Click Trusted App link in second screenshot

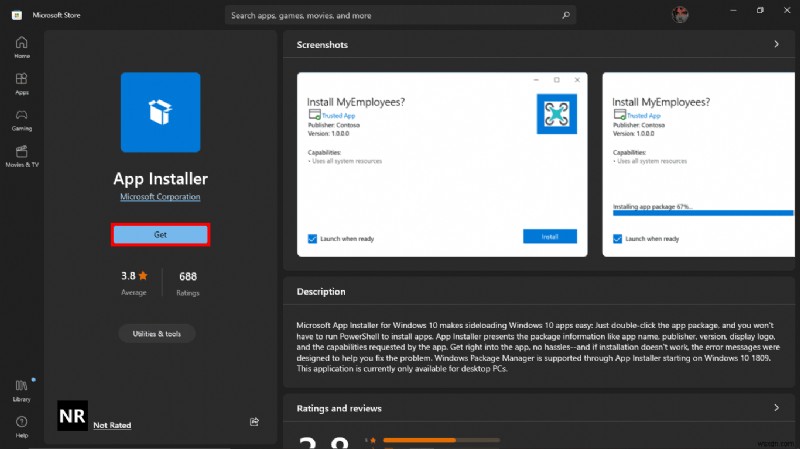click(644, 116)
